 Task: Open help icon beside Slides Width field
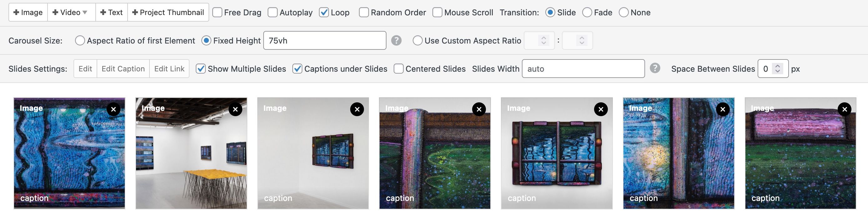[655, 69]
